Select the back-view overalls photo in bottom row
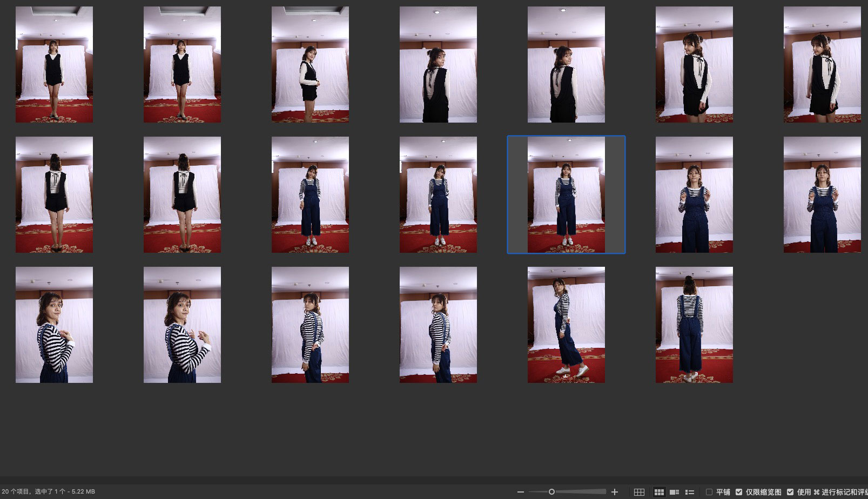This screenshot has height=499, width=868. (694, 325)
